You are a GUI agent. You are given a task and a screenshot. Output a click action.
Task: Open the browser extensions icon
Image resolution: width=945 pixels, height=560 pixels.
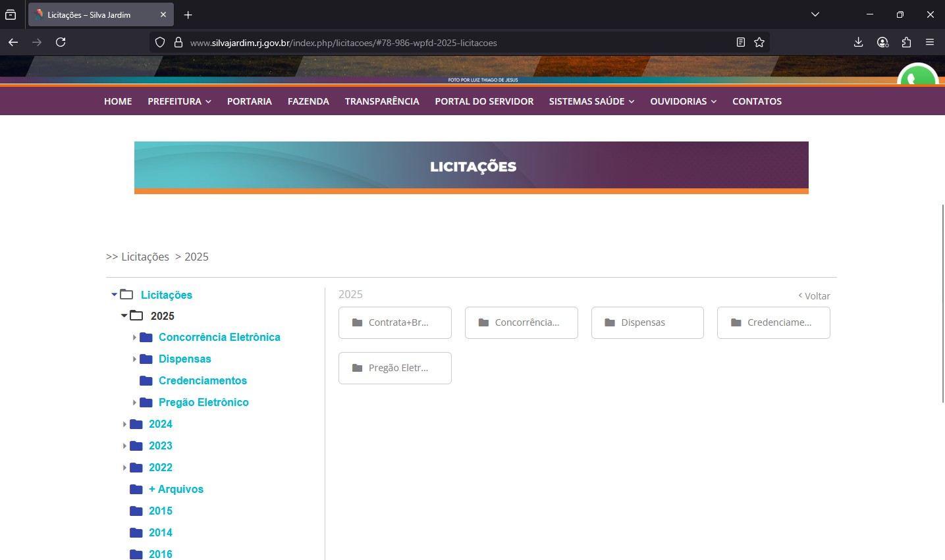pyautogui.click(x=906, y=42)
